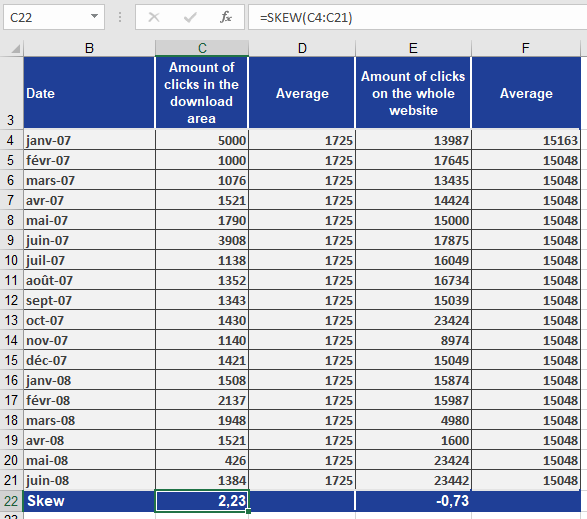Click the formula text =SKEW(C4:C21)
587x519 pixels.
click(306, 18)
